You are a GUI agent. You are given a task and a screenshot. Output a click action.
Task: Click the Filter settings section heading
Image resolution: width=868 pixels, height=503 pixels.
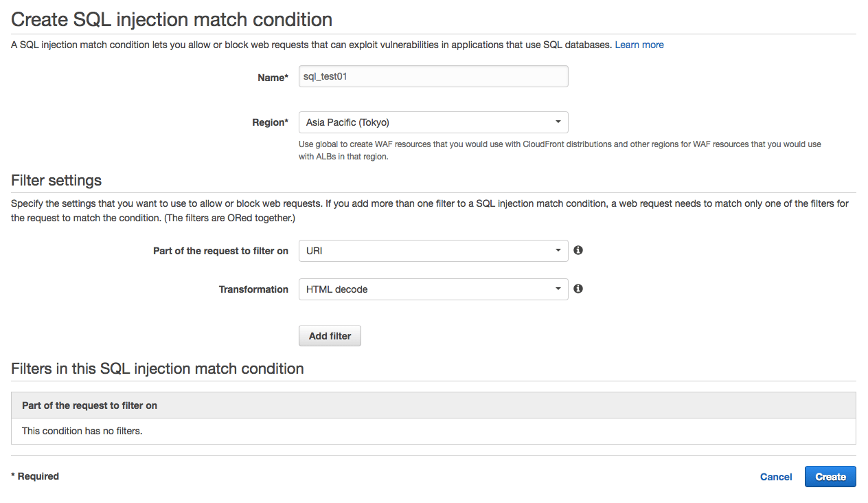(x=56, y=181)
